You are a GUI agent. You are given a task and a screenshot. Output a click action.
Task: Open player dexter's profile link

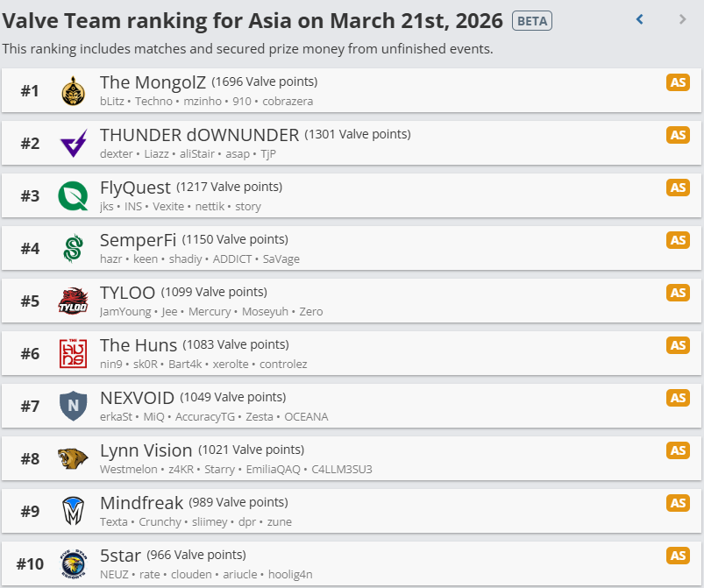tap(116, 154)
